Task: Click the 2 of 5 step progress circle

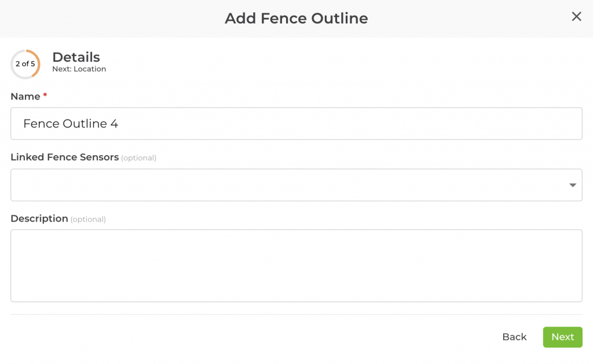Action: click(x=25, y=64)
